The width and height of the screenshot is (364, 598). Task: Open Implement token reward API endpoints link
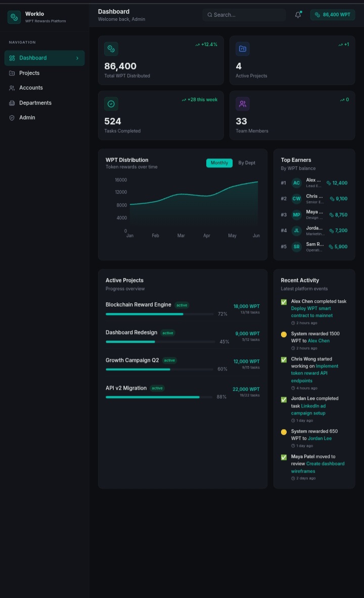coord(314,374)
